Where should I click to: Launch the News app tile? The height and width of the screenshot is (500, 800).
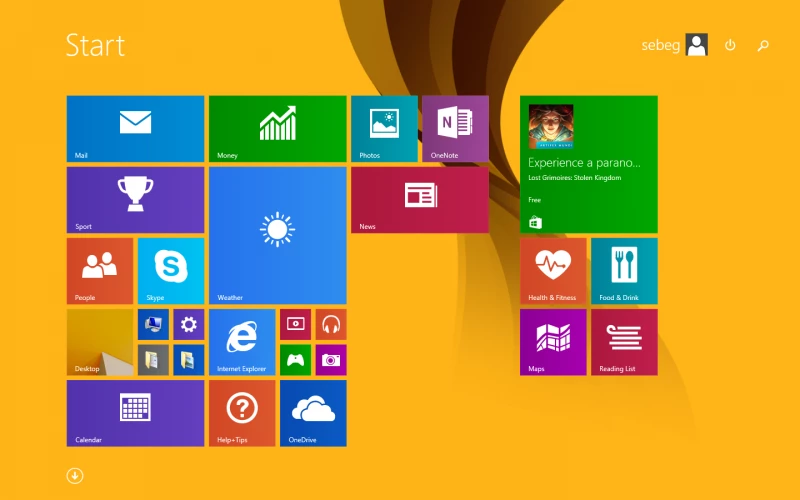click(420, 200)
